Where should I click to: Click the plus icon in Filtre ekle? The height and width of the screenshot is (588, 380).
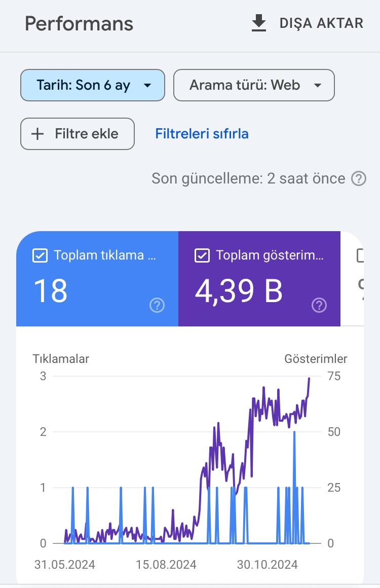pyautogui.click(x=37, y=134)
